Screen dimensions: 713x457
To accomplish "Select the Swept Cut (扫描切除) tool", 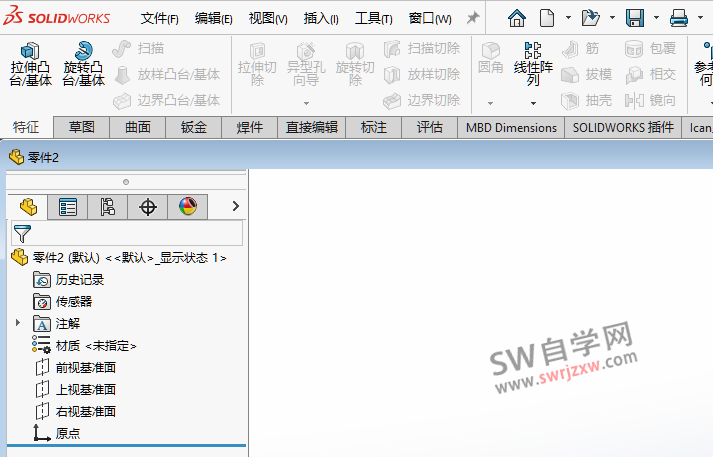I will [422, 48].
